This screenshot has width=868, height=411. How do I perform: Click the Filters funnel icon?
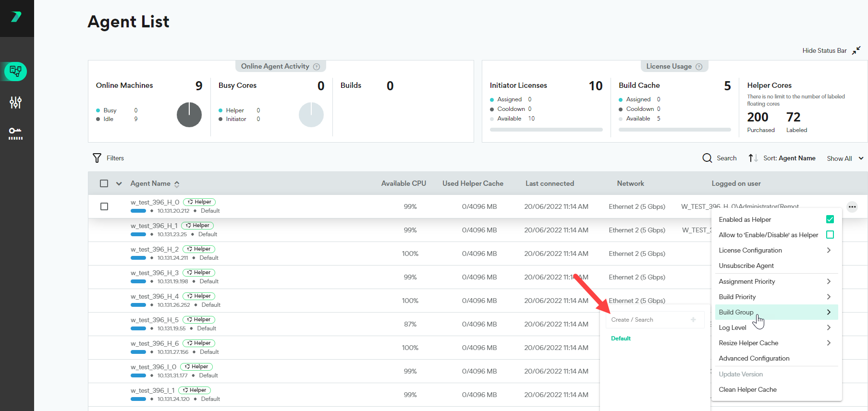(97, 158)
